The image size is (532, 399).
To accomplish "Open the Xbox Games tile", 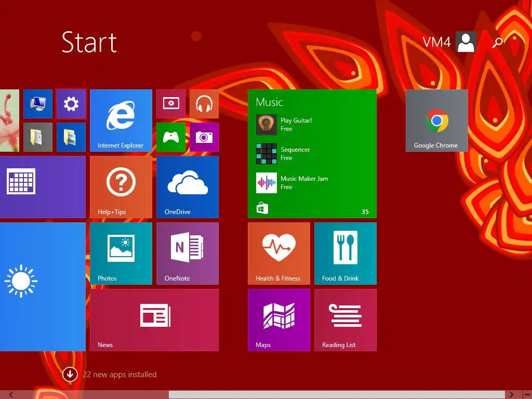I will coord(170,137).
